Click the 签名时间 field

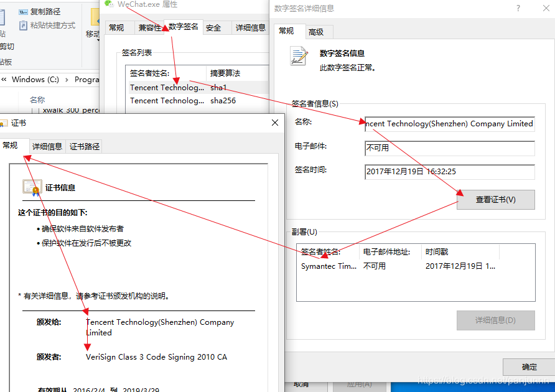click(449, 172)
